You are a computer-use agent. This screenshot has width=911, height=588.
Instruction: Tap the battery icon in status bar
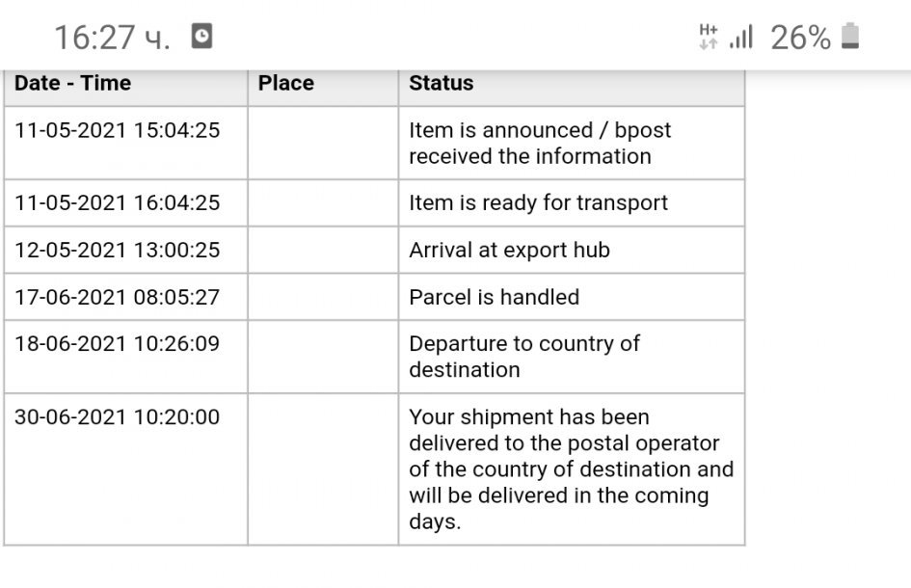pyautogui.click(x=849, y=37)
